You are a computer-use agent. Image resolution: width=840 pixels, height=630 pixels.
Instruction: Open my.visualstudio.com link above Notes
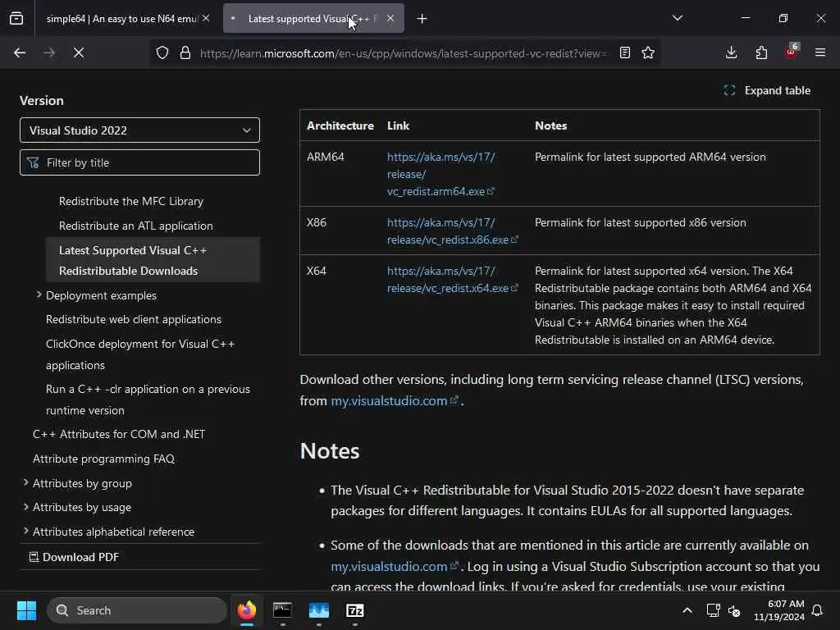point(395,400)
